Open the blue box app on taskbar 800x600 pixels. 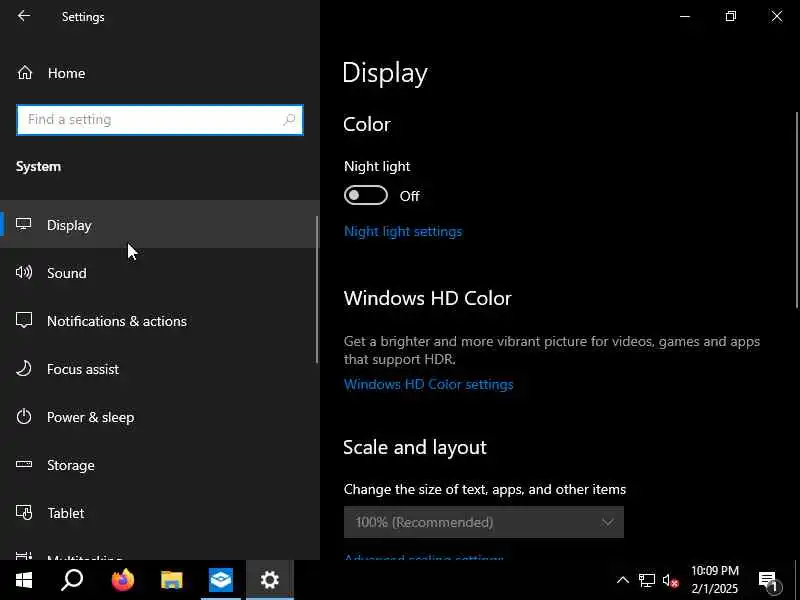221,580
